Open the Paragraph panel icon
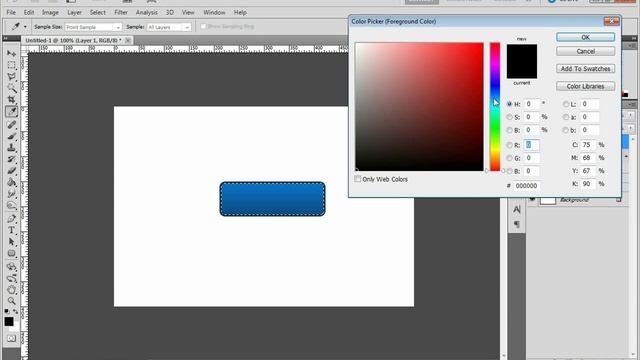Image resolution: width=640 pixels, height=360 pixels. pyautogui.click(x=516, y=224)
